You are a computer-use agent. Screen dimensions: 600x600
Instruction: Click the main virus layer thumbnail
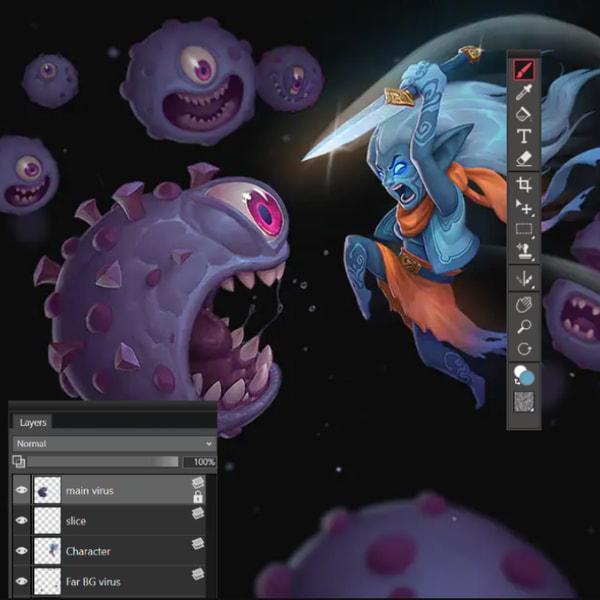point(47,490)
